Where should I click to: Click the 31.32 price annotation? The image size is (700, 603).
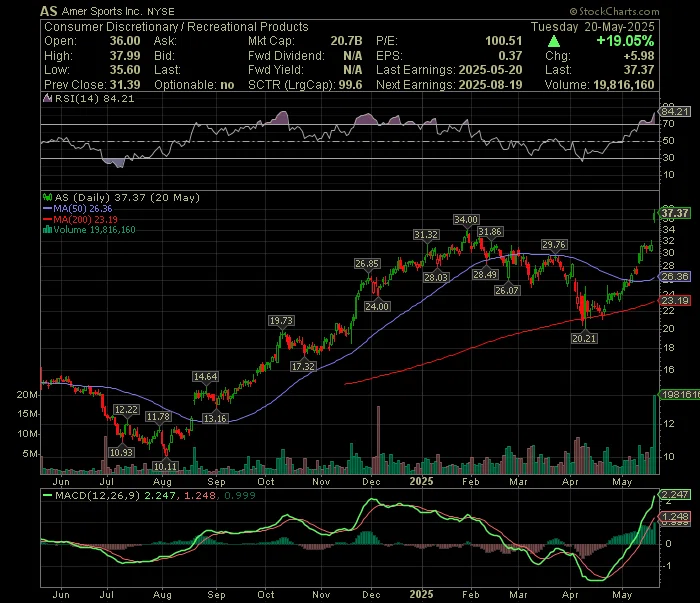click(x=425, y=234)
